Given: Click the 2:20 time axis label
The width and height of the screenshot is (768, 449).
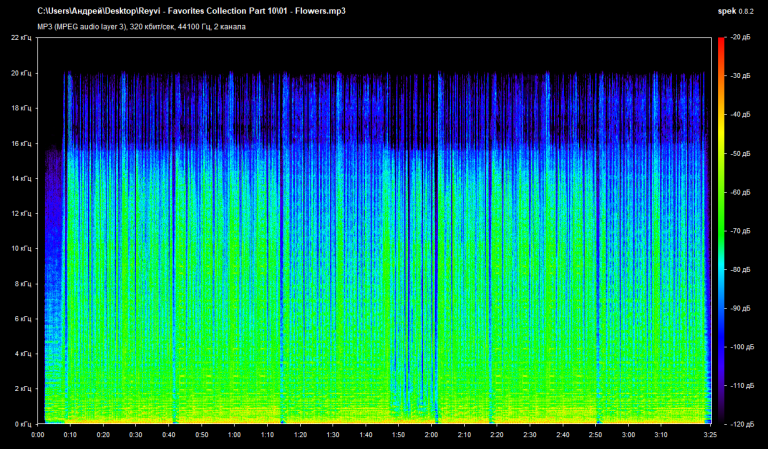Looking at the screenshot, I should pyautogui.click(x=497, y=435).
